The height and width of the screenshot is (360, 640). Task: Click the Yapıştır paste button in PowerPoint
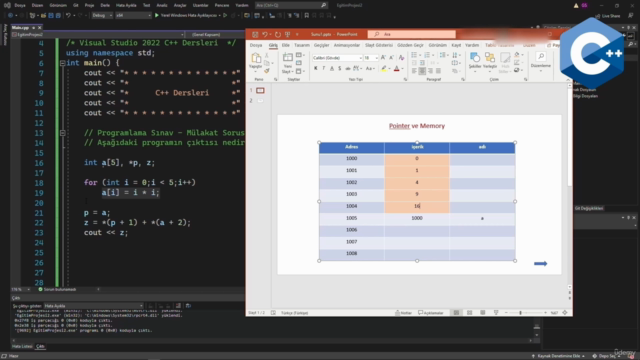point(256,61)
